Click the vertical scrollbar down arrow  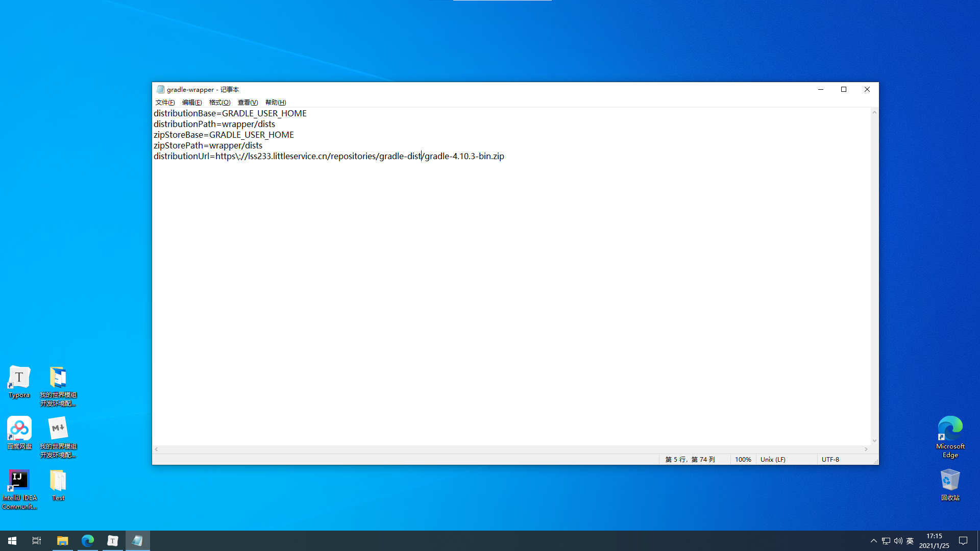874,441
